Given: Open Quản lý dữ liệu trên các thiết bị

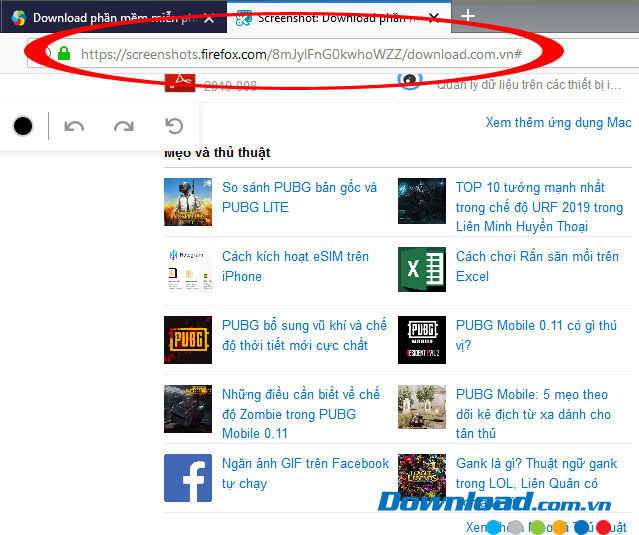Looking at the screenshot, I should (x=529, y=84).
